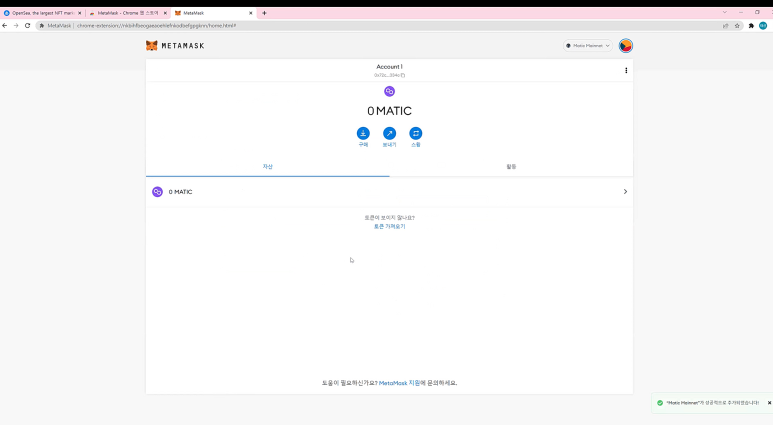The width and height of the screenshot is (773, 425).
Task: Click the large purple MATIC token icon
Action: pyautogui.click(x=389, y=91)
